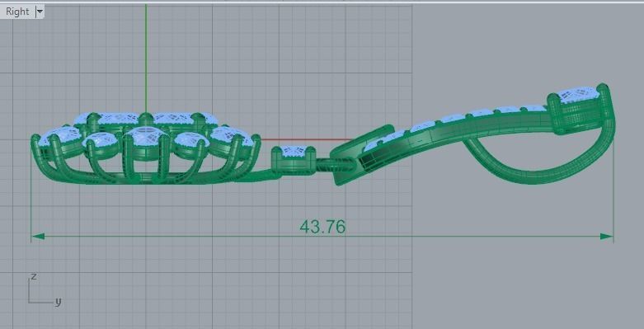This screenshot has width=644, height=329.
Task: Open the Right viewport title menu arrow
Action: pyautogui.click(x=40, y=12)
